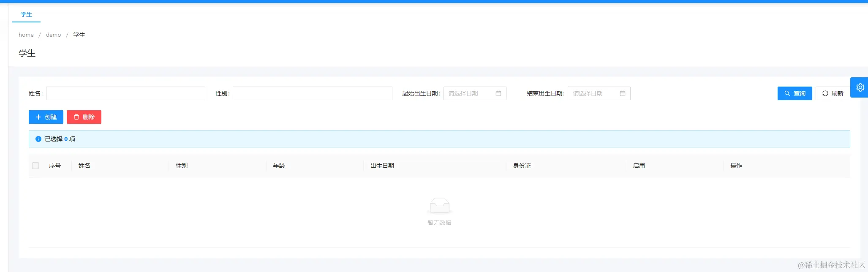Click the 学生 page title

[x=27, y=53]
